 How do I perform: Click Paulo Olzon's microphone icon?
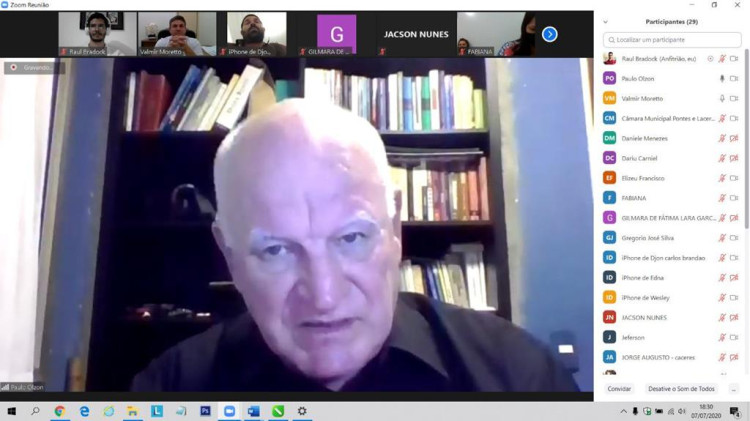tap(722, 78)
